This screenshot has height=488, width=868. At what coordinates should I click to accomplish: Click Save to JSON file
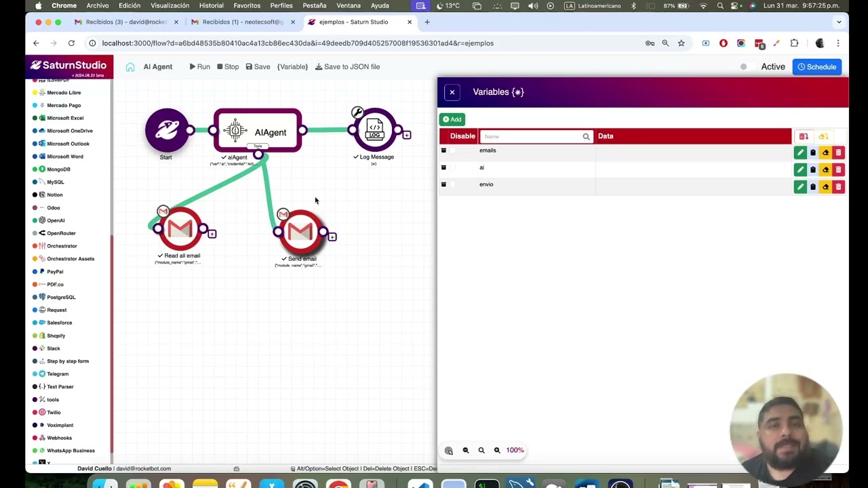coord(347,66)
